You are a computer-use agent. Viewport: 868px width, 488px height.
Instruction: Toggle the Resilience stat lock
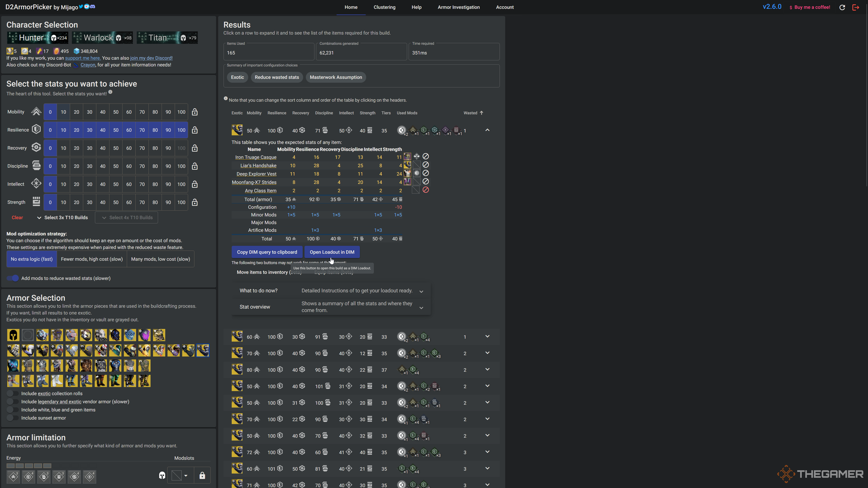[x=195, y=130]
